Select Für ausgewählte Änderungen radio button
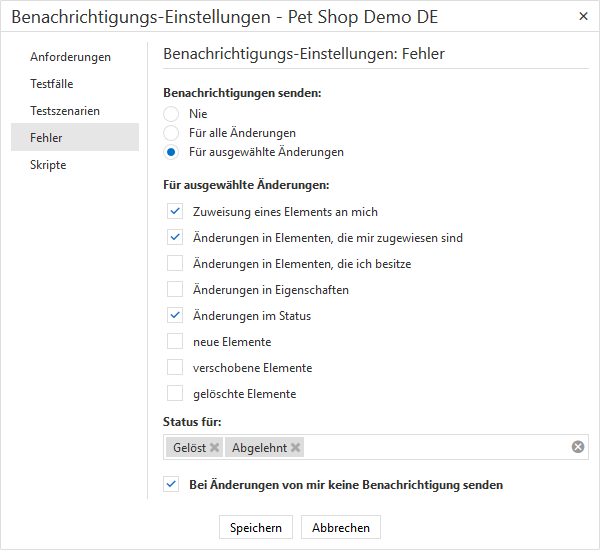Viewport: 600px width, 550px height. [x=171, y=152]
